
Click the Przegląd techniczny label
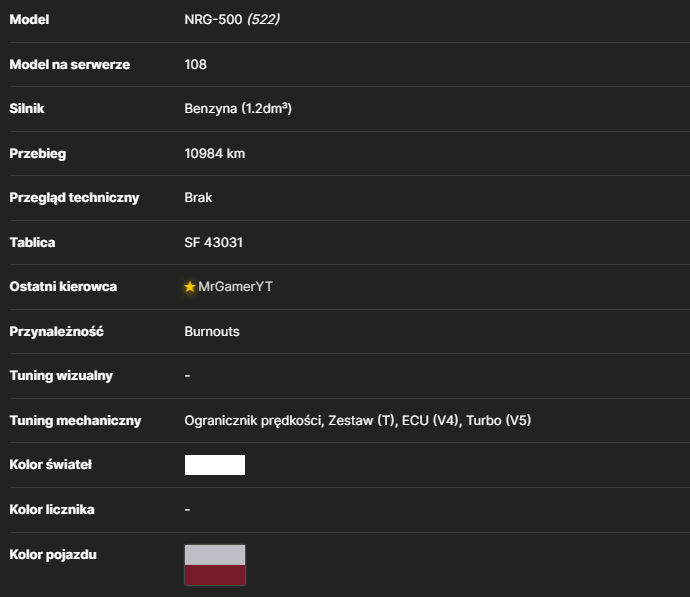pyautogui.click(x=74, y=198)
